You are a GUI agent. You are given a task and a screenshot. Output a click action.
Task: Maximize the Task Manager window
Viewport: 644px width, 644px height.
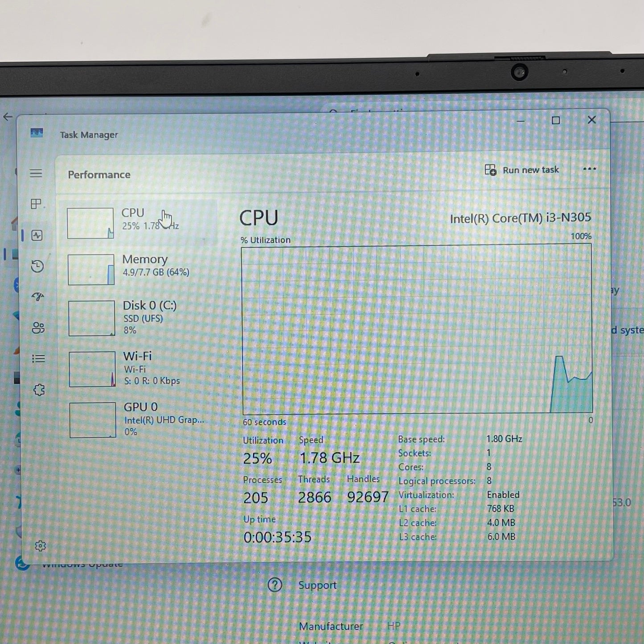tap(556, 120)
